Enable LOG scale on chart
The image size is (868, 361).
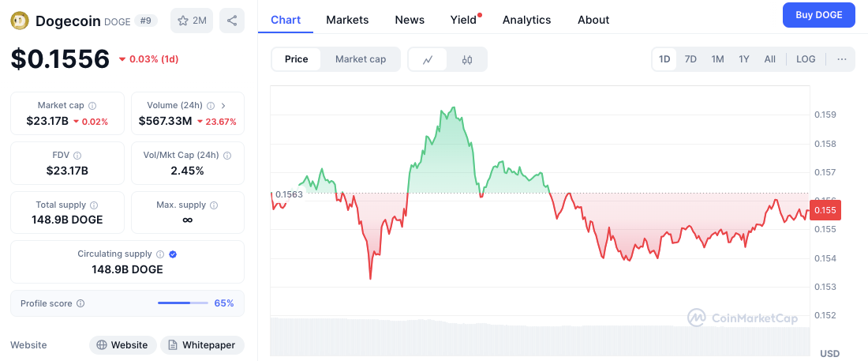coord(806,59)
